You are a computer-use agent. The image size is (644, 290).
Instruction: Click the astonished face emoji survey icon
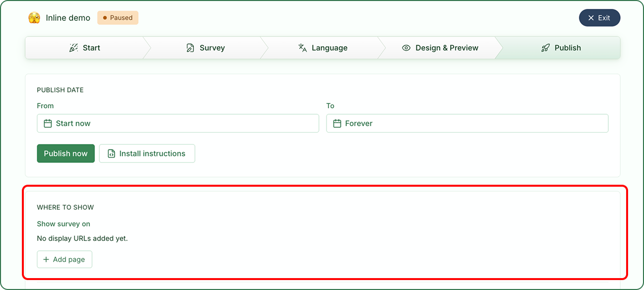(34, 18)
